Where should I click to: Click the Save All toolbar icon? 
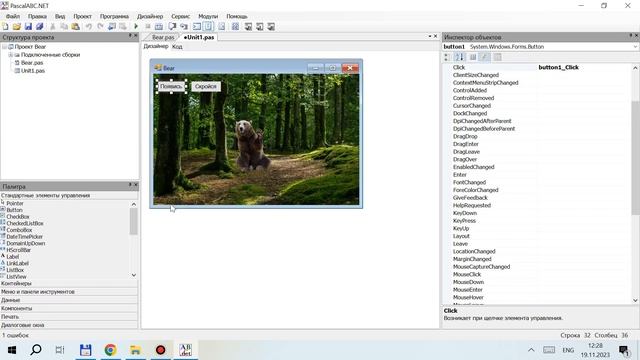click(x=40, y=27)
